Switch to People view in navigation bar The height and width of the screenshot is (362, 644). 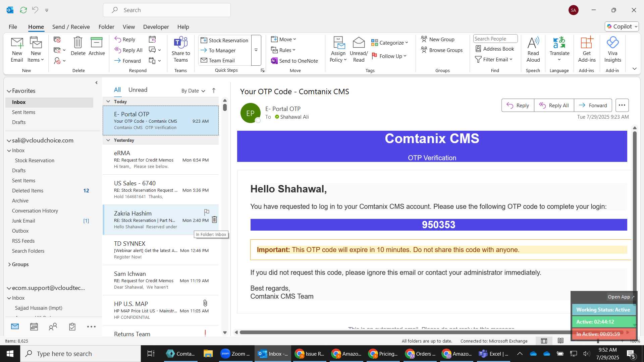tap(53, 327)
